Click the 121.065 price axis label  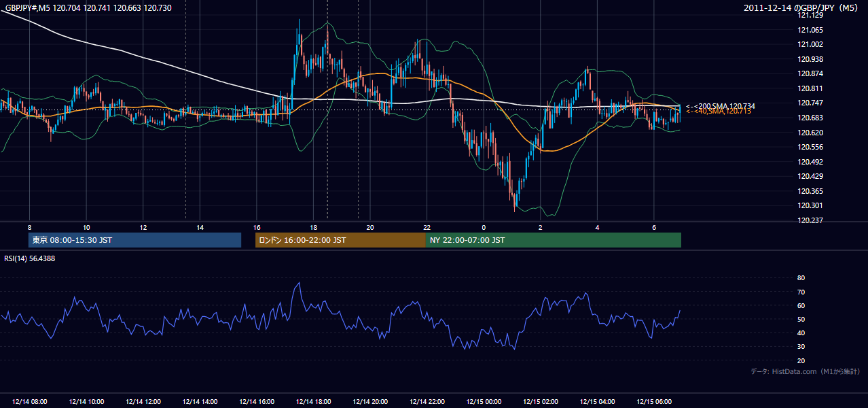tap(810, 30)
